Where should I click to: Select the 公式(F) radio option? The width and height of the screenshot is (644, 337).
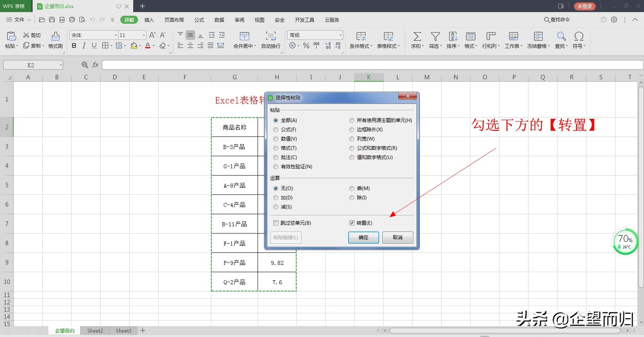276,130
